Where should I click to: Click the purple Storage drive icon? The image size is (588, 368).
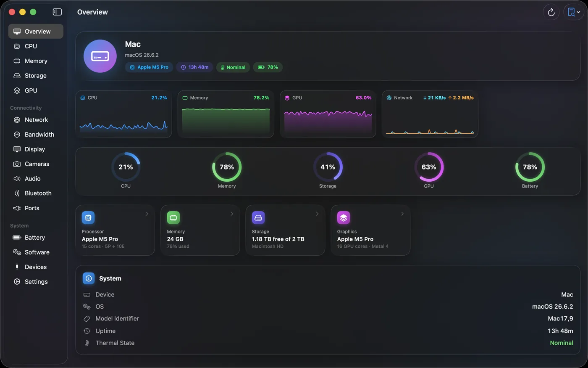258,217
